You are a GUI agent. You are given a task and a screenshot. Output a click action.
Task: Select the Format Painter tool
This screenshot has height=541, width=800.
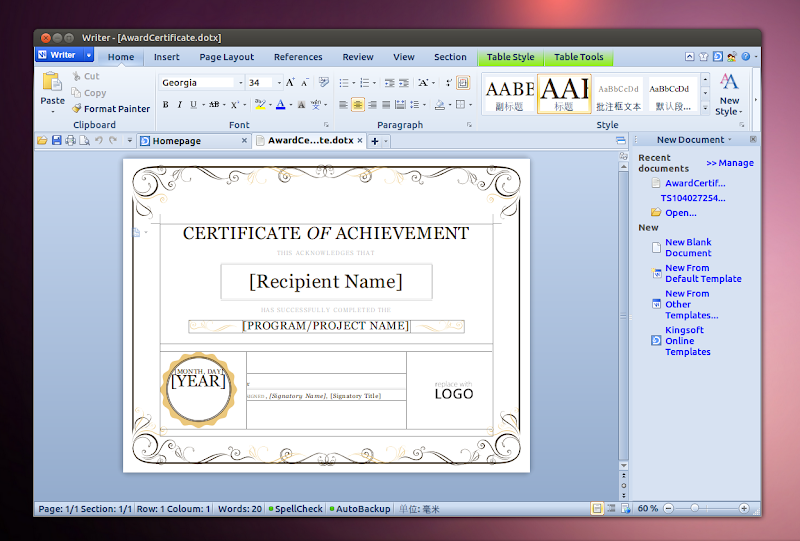(110, 109)
